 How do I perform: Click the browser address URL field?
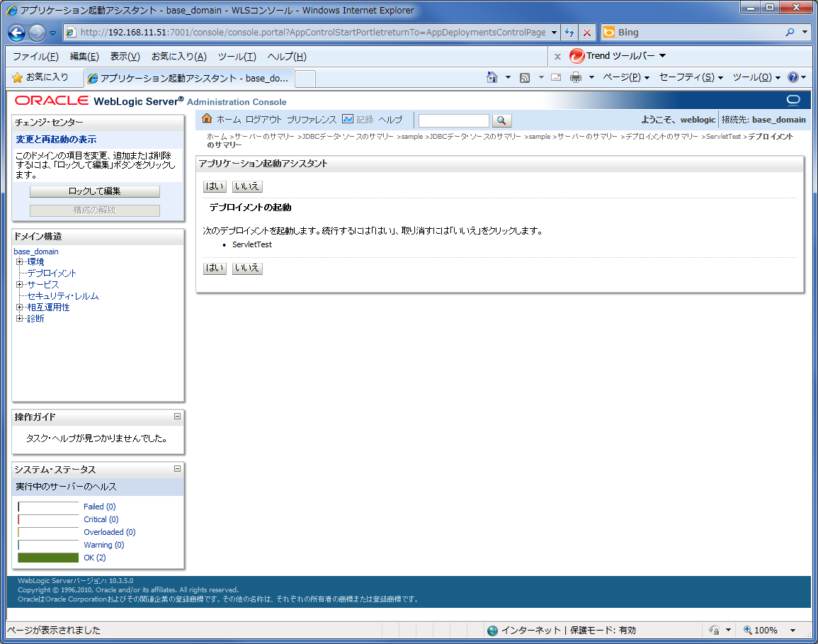(313, 33)
